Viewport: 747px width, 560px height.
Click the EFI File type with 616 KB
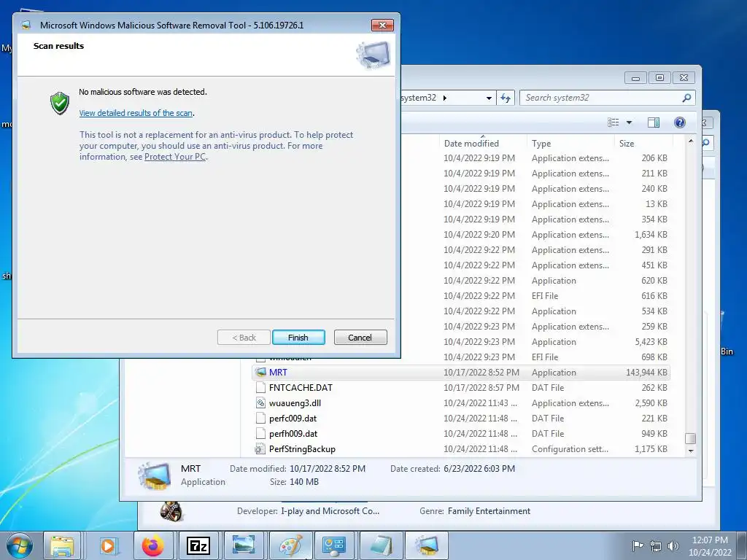[x=544, y=296]
